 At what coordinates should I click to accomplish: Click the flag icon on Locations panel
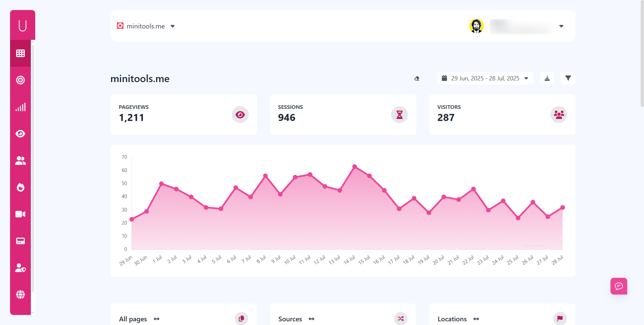coord(559,319)
